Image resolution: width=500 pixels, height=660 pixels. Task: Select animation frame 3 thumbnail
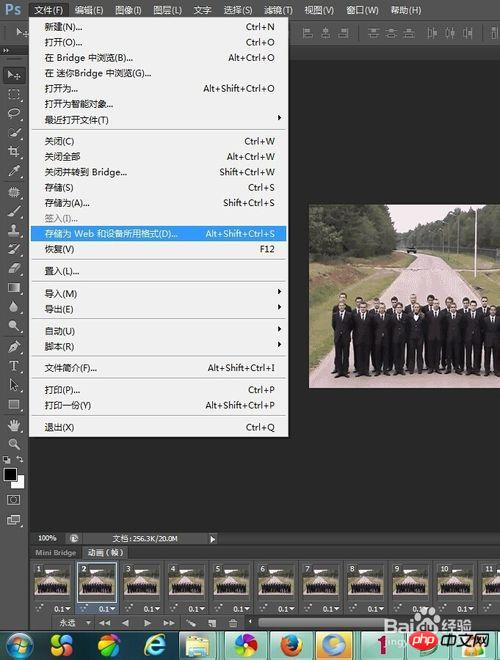141,582
